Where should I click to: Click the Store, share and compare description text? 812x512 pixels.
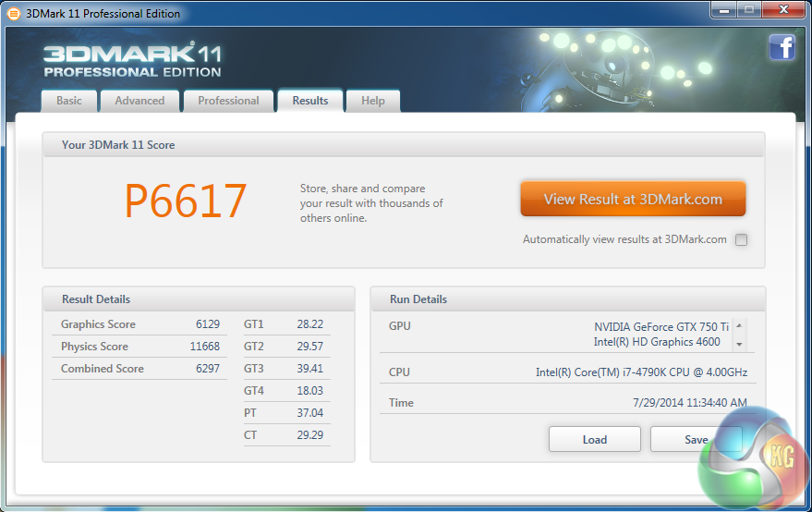(x=371, y=203)
